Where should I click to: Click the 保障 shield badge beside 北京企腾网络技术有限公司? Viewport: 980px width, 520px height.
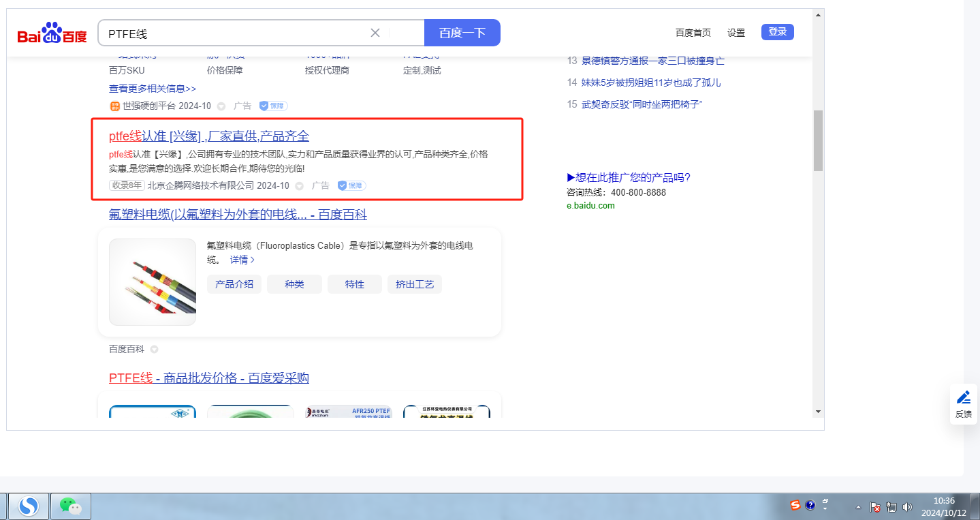coord(352,185)
